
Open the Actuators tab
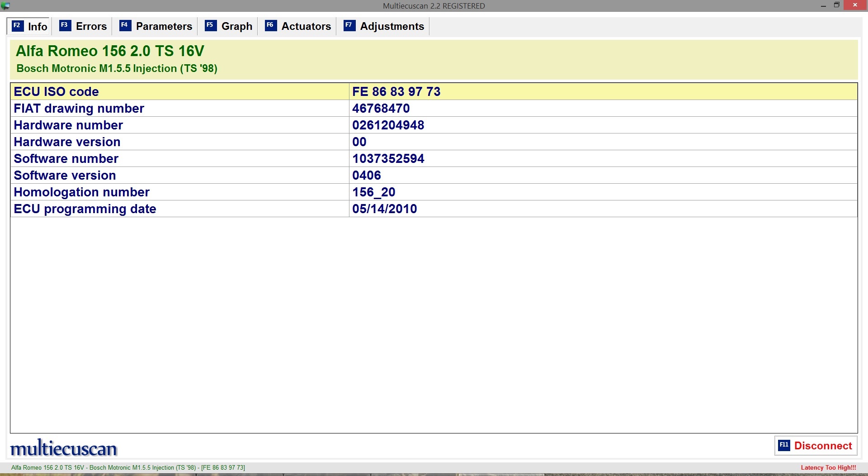(x=306, y=26)
